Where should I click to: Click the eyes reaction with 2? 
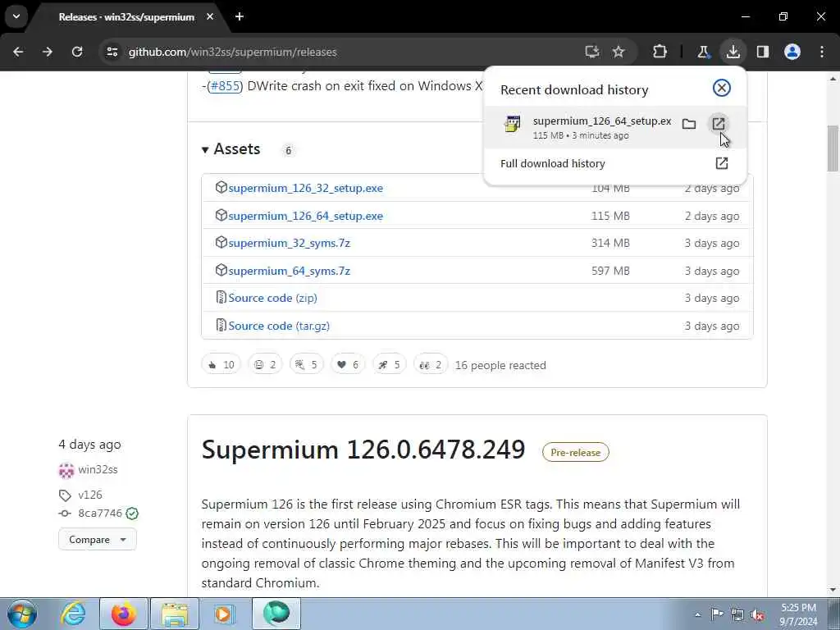click(x=431, y=365)
